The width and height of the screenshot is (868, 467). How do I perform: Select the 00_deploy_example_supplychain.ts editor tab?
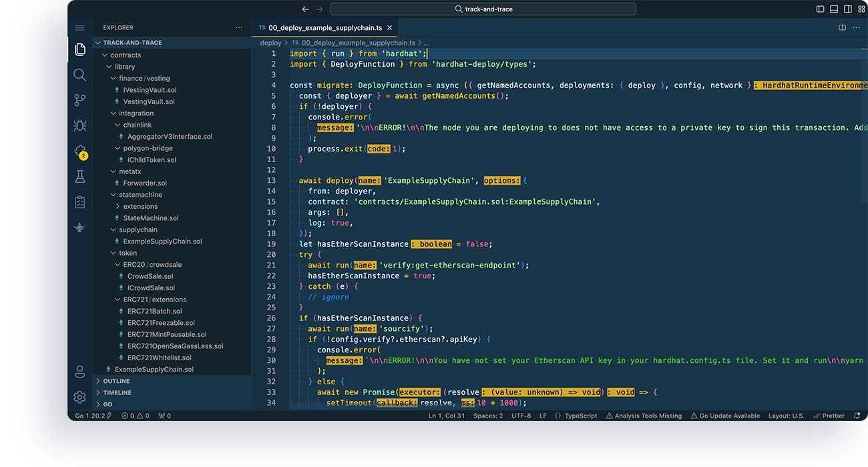pyautogui.click(x=324, y=28)
